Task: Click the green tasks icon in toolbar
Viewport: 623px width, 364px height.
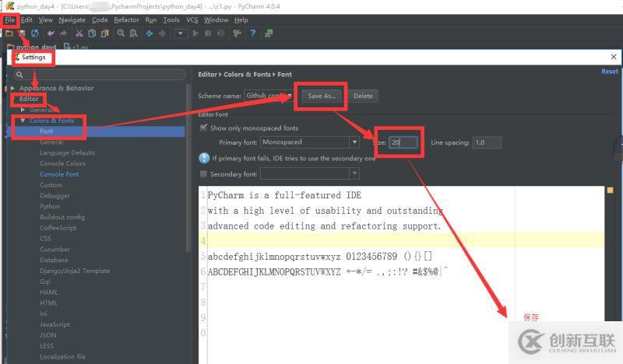Action: pos(269,33)
